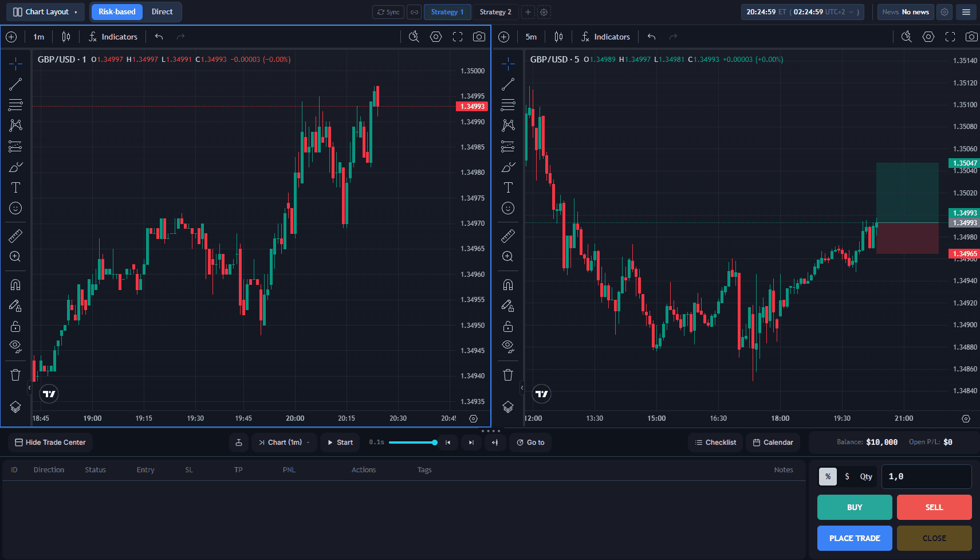This screenshot has width=980, height=560.
Task: Open the object tree layers on right chart
Action: [508, 406]
